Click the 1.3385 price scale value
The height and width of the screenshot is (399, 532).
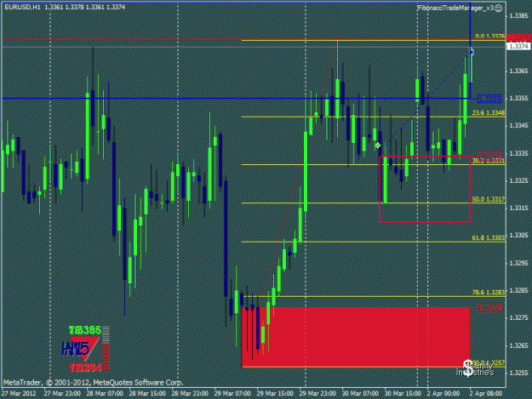tap(518, 16)
